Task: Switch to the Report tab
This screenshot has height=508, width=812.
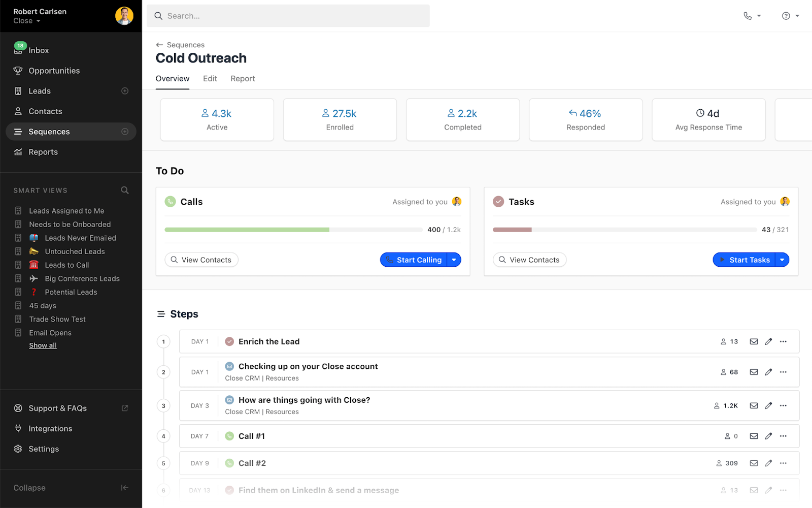Action: 243,78
